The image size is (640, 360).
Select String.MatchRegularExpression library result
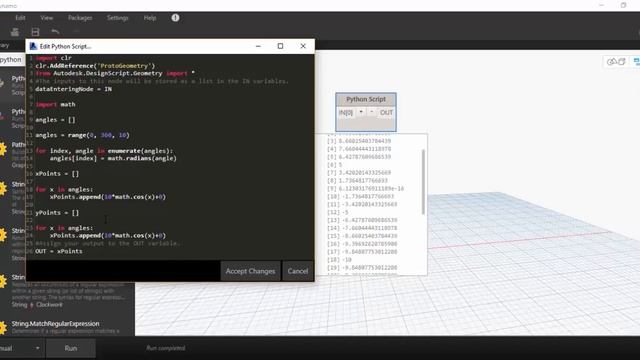point(55,324)
